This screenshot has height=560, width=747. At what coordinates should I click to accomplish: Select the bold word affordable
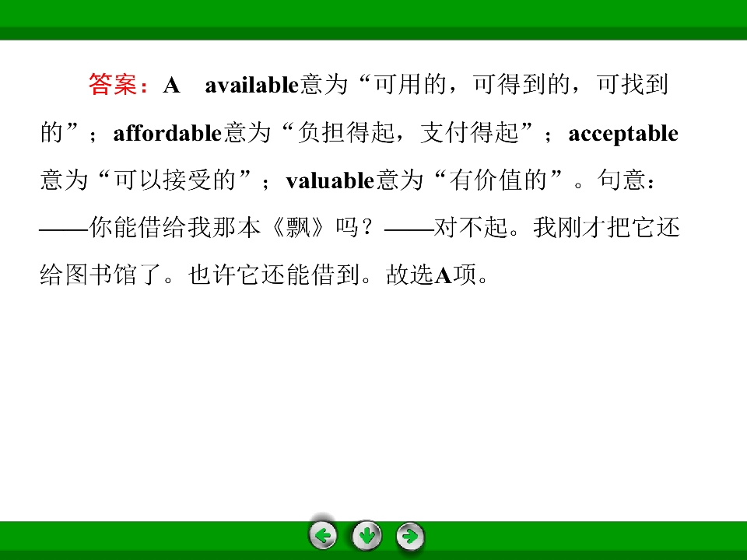tap(167, 133)
